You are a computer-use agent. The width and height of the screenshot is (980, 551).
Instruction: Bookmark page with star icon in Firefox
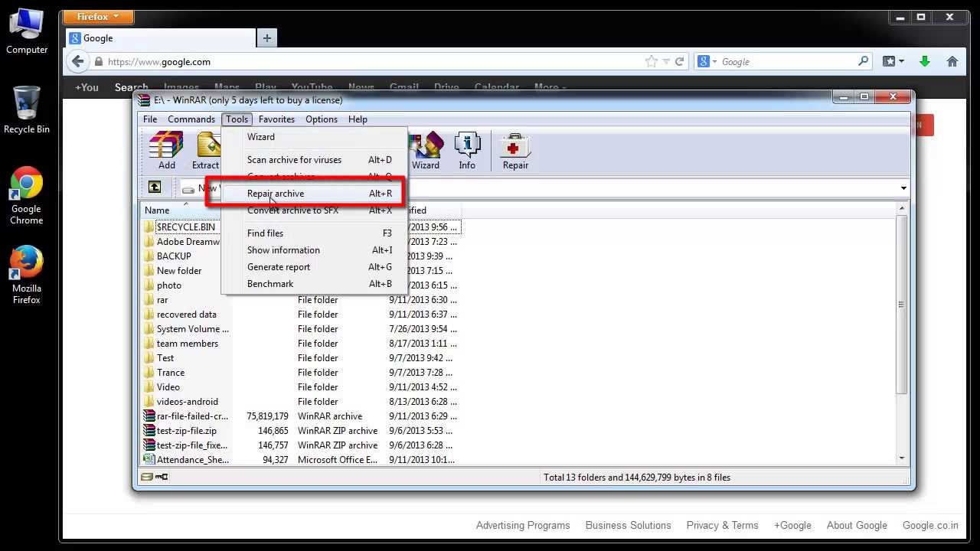[x=651, y=62]
